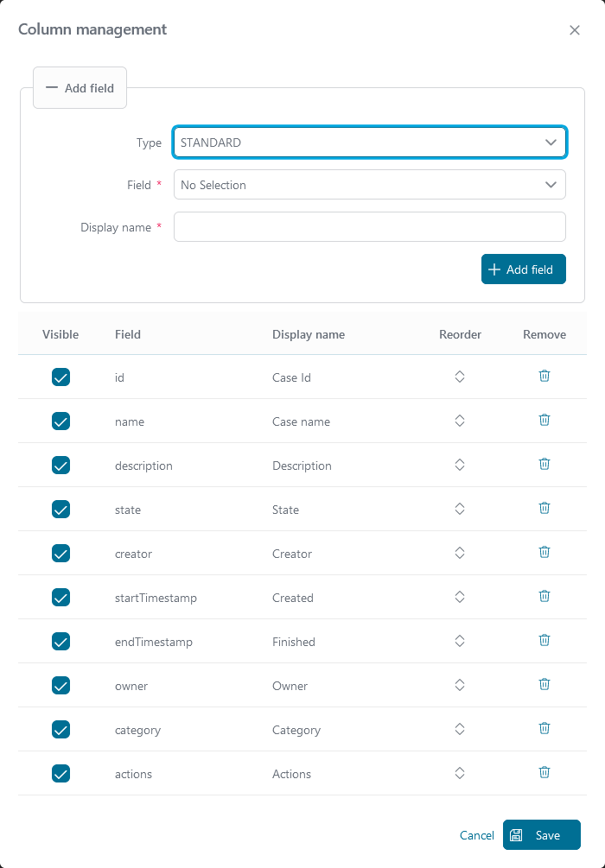
Task: Click the reorder handle for category
Action: click(459, 729)
